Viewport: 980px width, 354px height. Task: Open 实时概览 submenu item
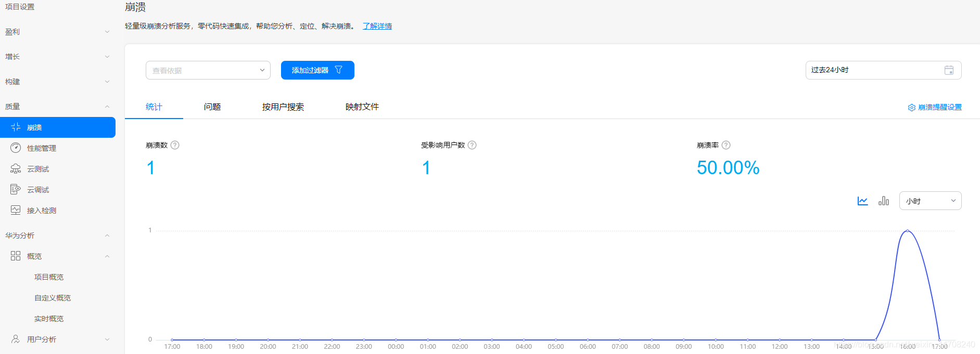[x=49, y=319]
